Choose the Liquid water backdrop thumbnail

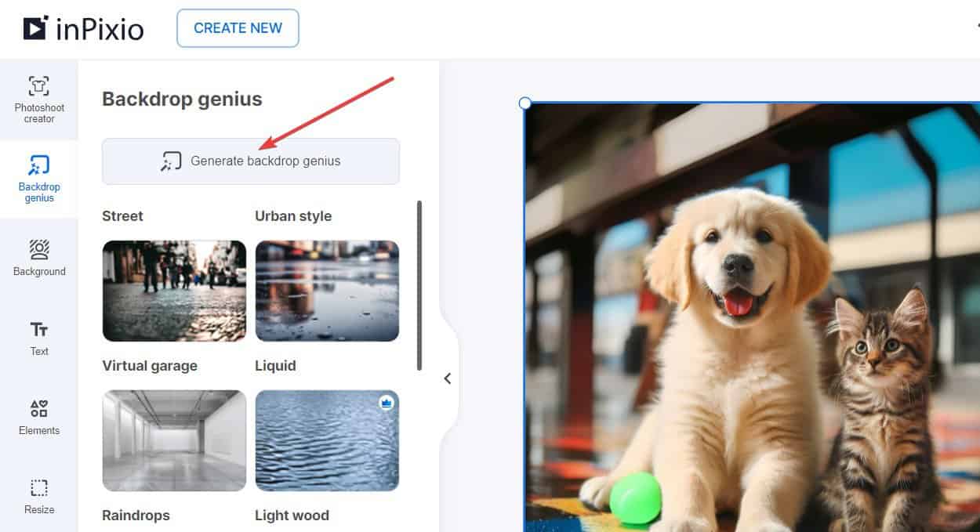[x=327, y=440]
